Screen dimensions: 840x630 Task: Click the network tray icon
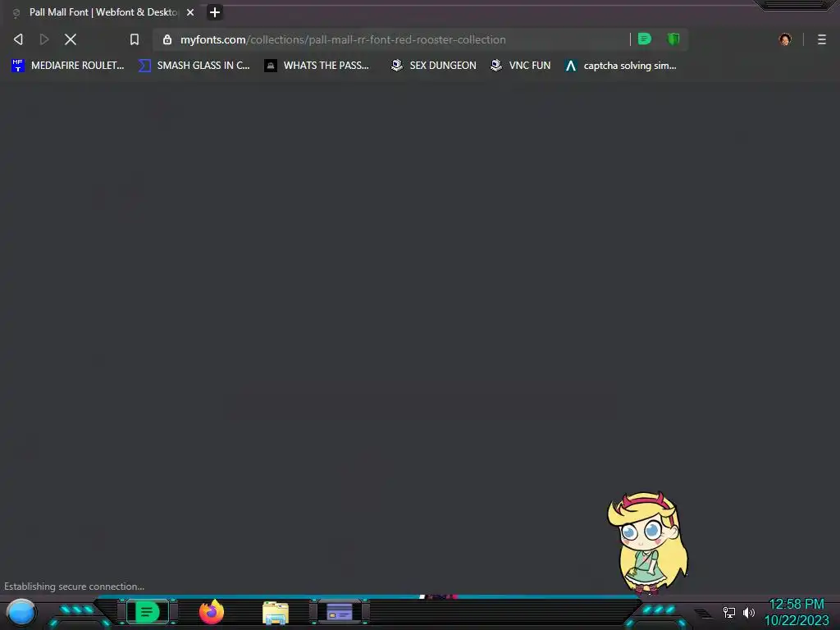point(729,612)
